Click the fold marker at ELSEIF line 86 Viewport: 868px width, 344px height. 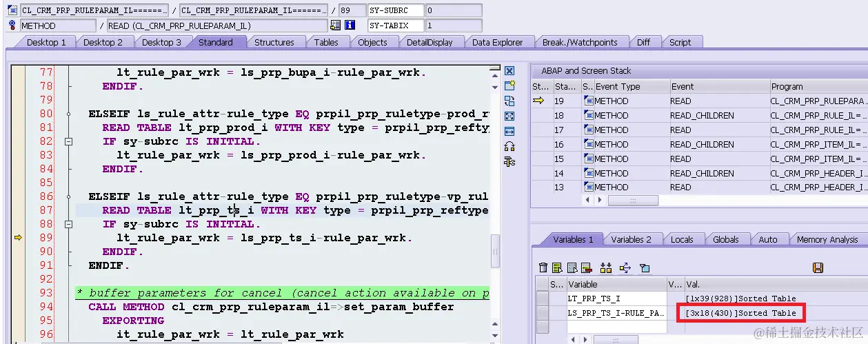68,196
